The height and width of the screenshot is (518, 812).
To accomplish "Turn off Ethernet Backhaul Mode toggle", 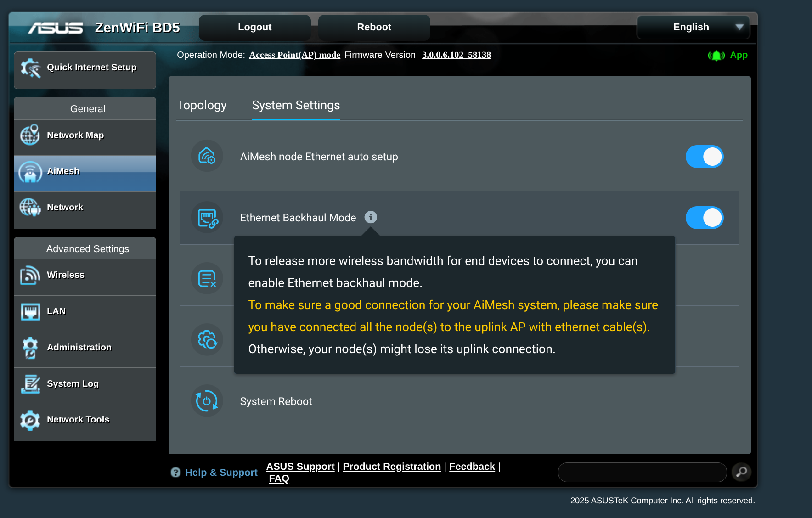I will [x=704, y=218].
